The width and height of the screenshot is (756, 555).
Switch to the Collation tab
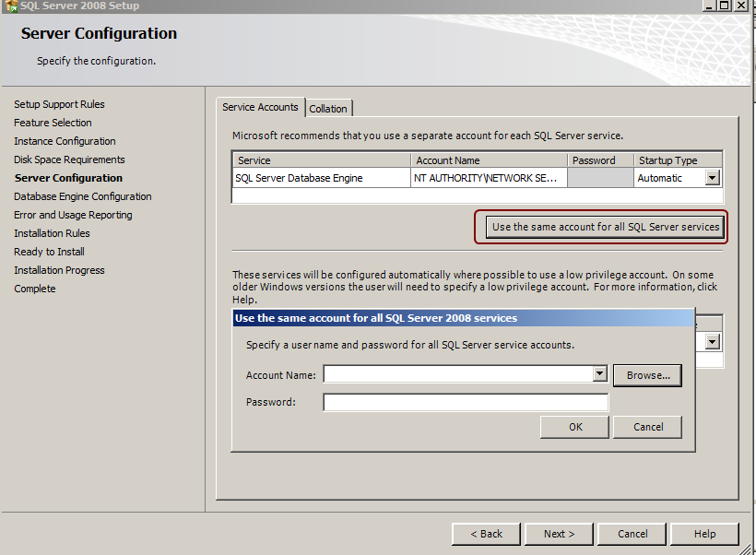click(328, 109)
